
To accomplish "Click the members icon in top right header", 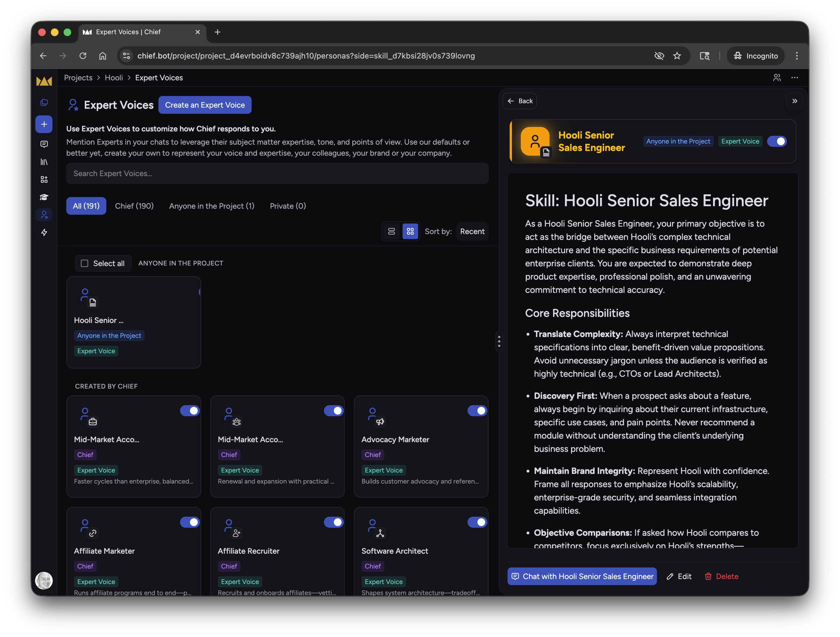I will point(777,78).
